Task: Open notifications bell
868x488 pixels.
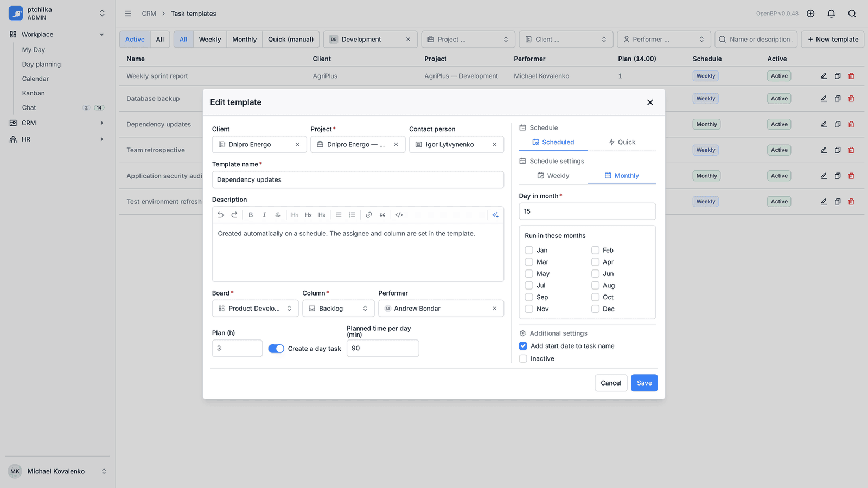Action: tap(831, 14)
